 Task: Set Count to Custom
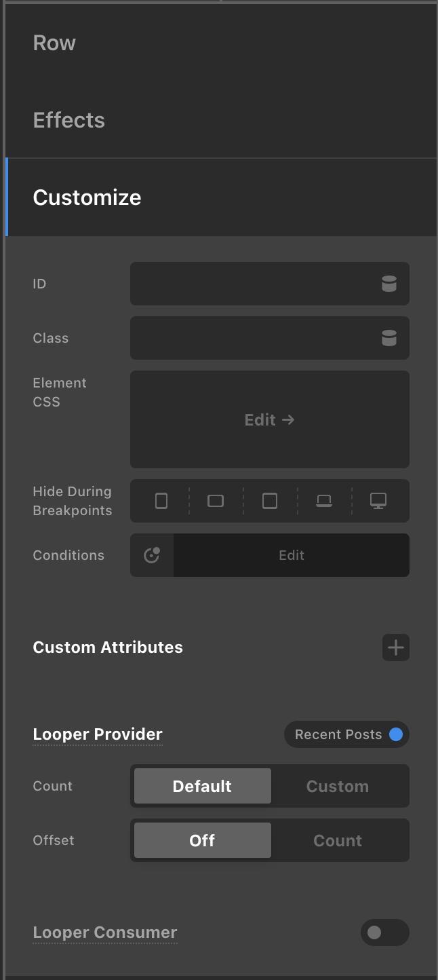[338, 786]
